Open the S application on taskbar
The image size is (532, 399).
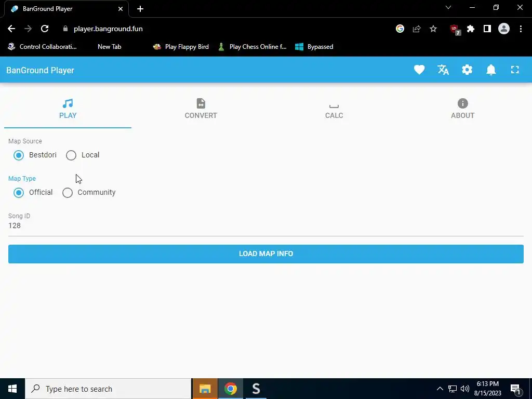pyautogui.click(x=256, y=389)
